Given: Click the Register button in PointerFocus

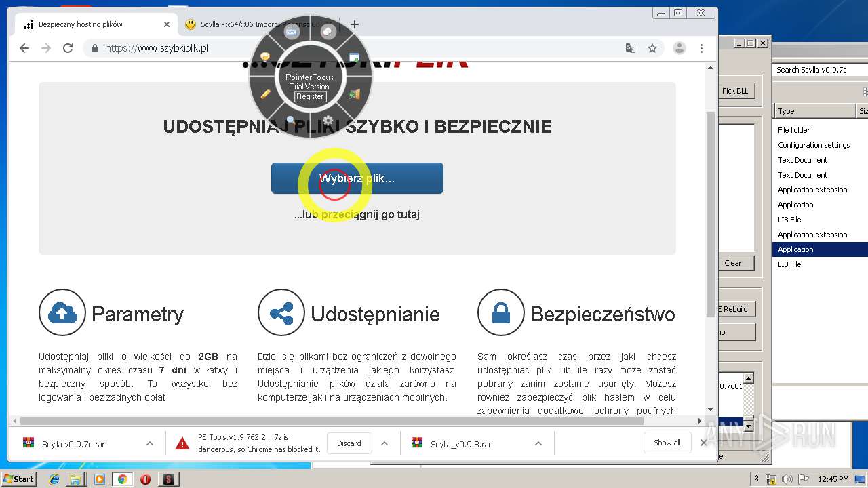Looking at the screenshot, I should 310,96.
